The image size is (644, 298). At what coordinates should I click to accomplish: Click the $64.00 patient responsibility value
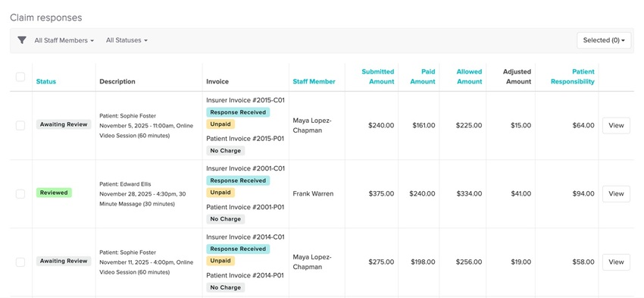[x=583, y=125]
